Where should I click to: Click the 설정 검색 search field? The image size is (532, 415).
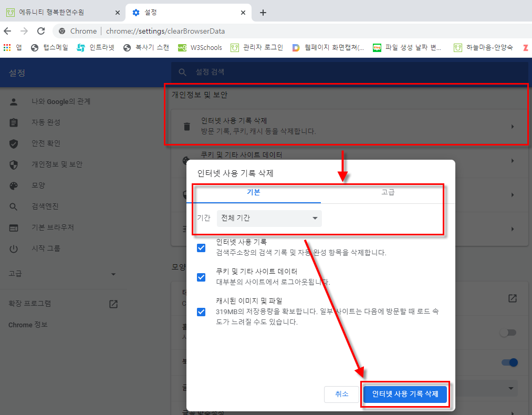(349, 72)
